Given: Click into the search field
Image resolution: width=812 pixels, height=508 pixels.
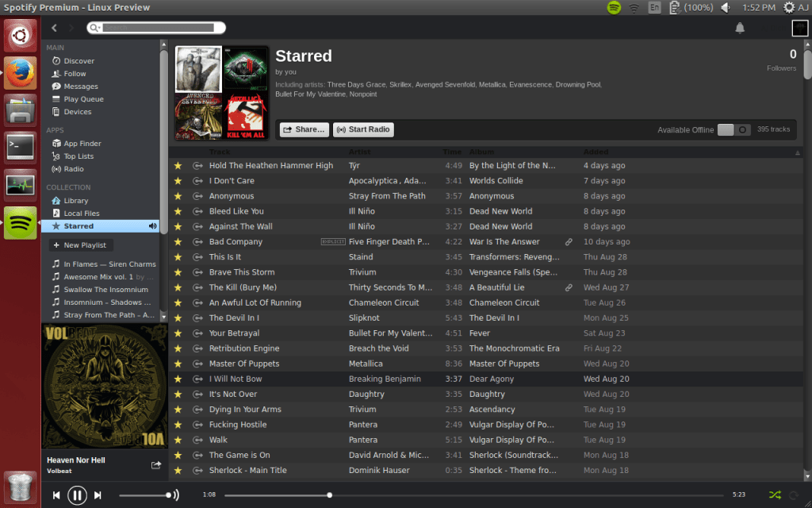Looking at the screenshot, I should pyautogui.click(x=158, y=28).
